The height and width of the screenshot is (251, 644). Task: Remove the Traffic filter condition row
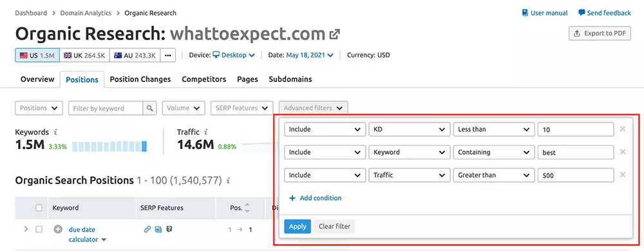(623, 175)
